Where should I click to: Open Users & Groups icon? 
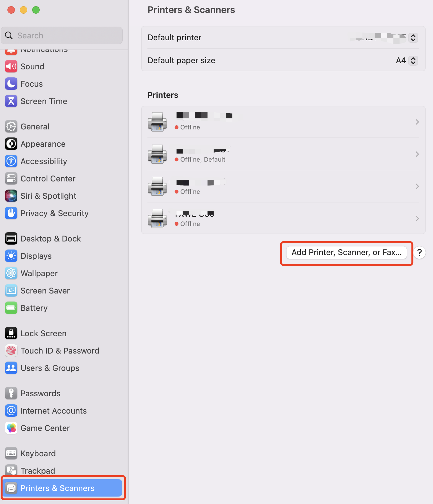(11, 368)
